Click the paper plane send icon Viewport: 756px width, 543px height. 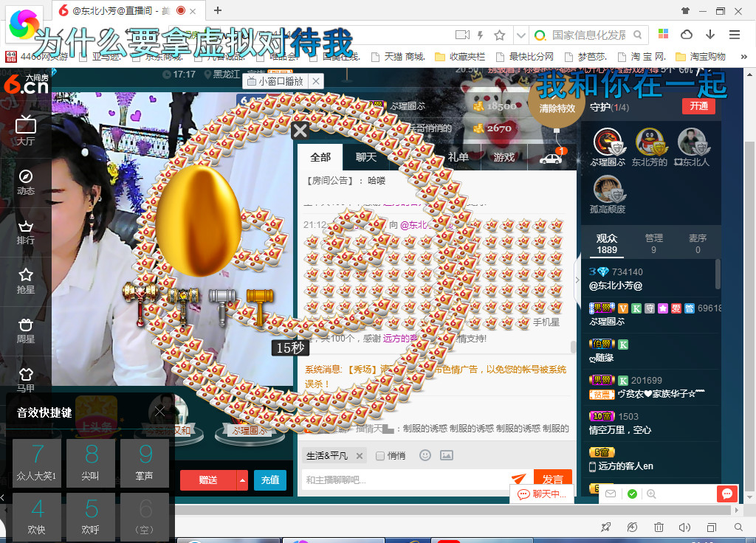click(x=519, y=478)
